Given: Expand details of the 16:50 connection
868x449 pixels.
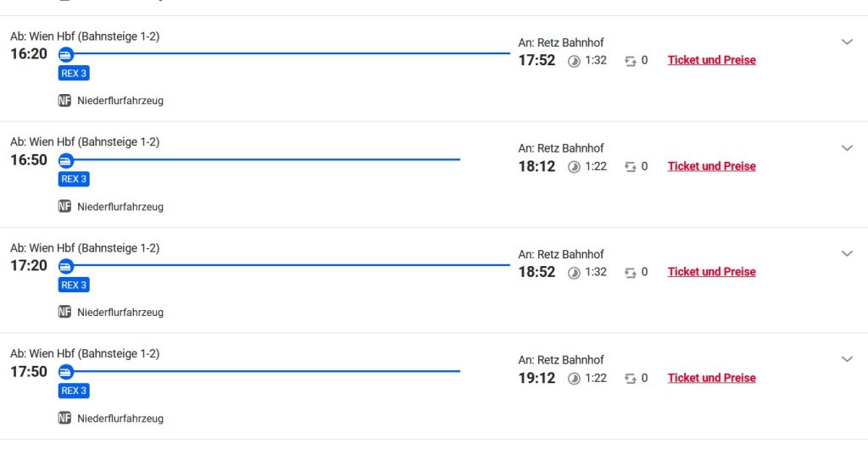Looking at the screenshot, I should coord(846,147).
